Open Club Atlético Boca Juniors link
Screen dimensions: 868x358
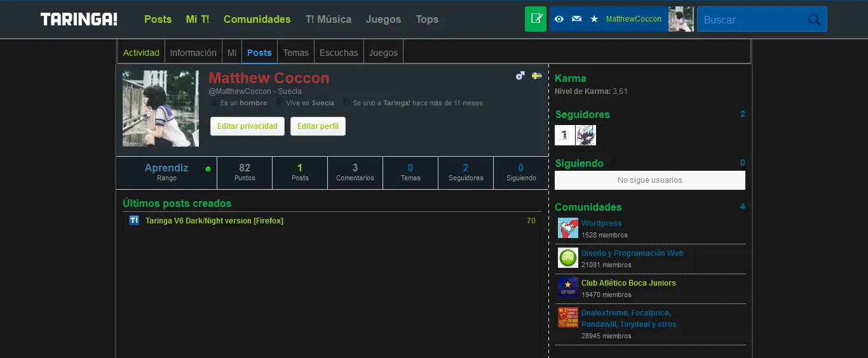tap(628, 283)
